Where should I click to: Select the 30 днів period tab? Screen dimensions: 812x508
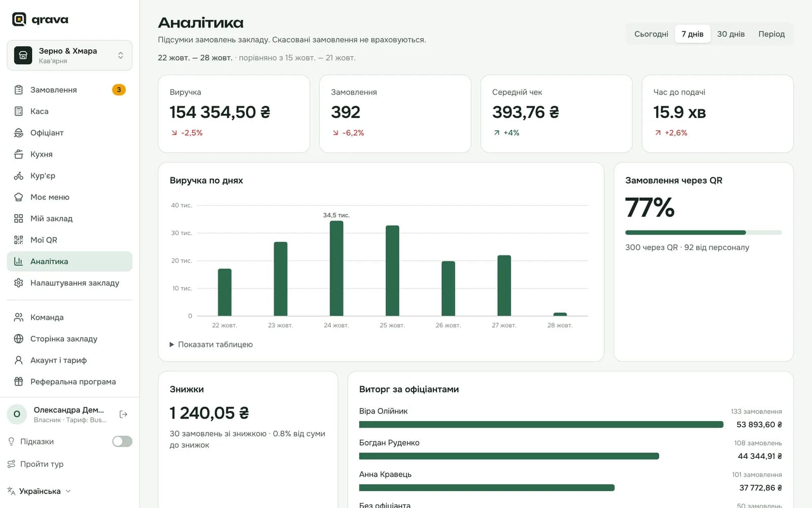731,34
